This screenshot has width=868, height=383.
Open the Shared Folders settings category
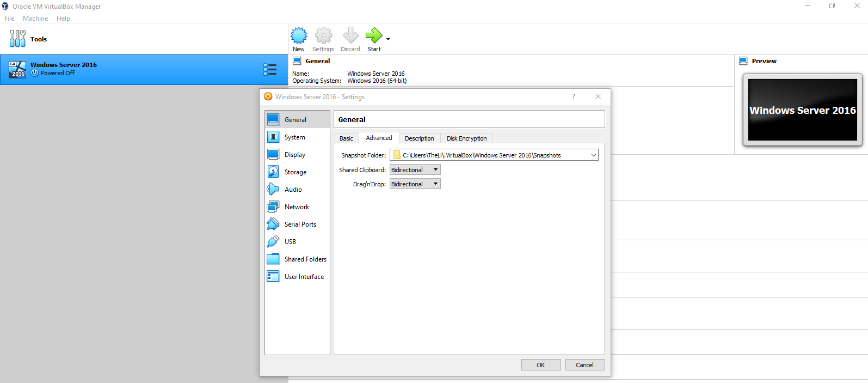coord(305,259)
